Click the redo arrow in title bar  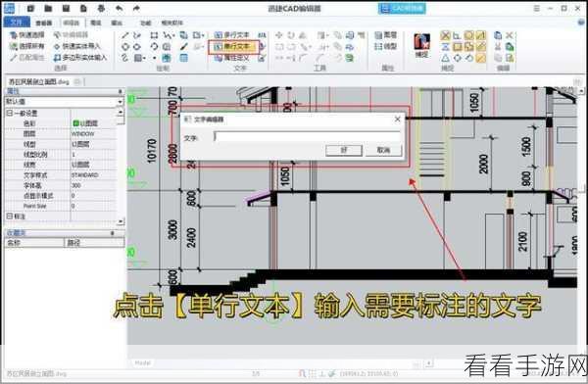point(136,8)
